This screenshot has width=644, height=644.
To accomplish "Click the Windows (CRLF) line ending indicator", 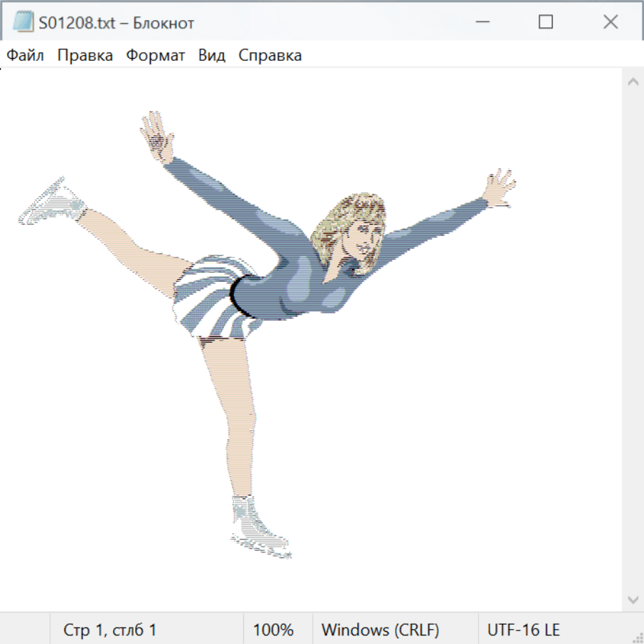I will pos(380,630).
